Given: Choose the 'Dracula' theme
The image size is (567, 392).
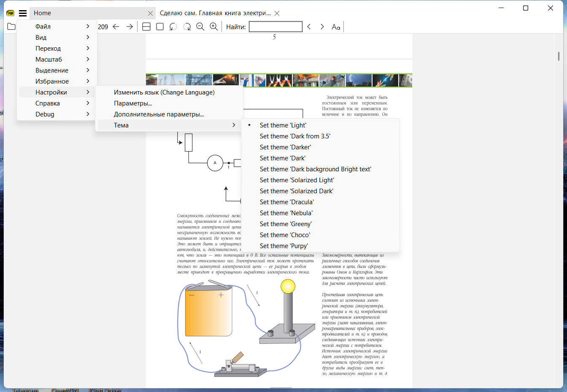Looking at the screenshot, I should pyautogui.click(x=286, y=202).
